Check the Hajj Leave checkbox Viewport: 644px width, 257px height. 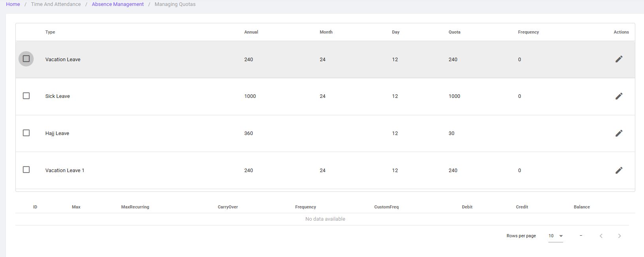point(26,133)
